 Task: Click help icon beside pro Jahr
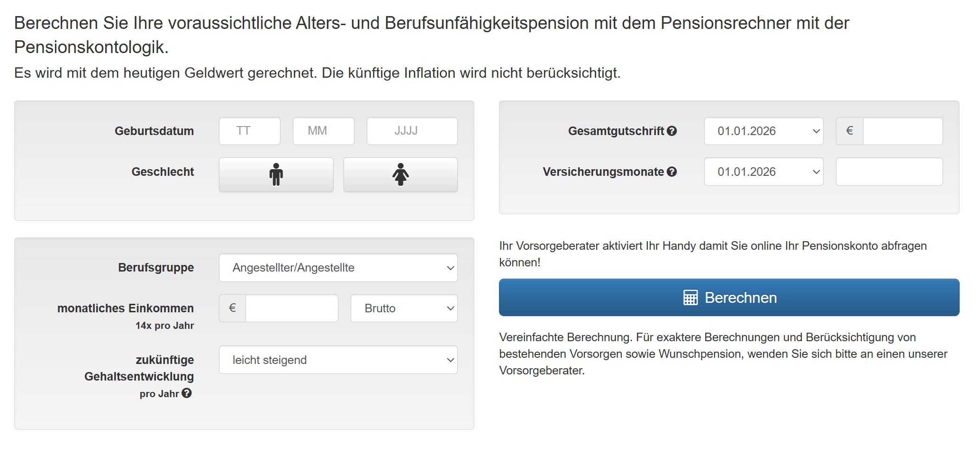tap(187, 393)
